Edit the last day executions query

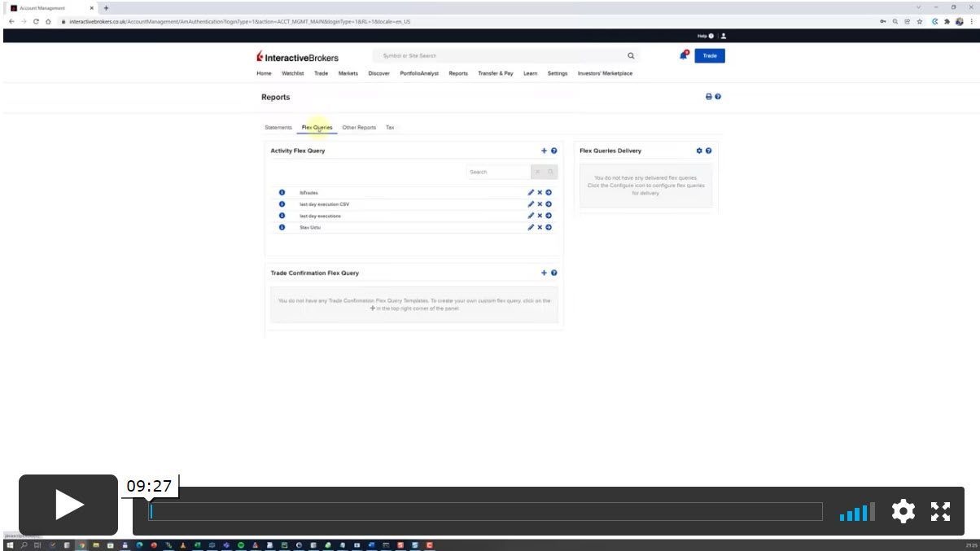531,216
